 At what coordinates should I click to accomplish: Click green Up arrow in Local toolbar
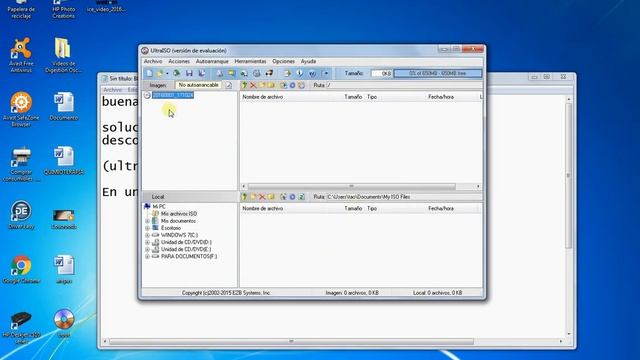[x=244, y=197]
